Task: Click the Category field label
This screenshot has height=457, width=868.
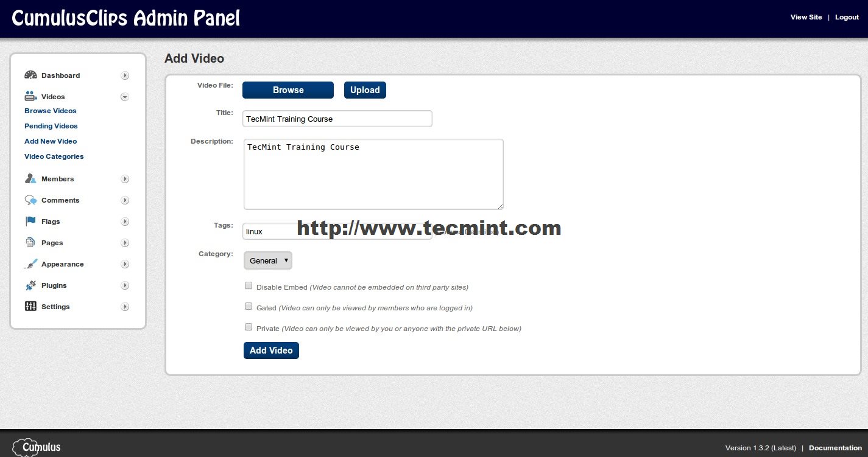Action: pyautogui.click(x=216, y=254)
